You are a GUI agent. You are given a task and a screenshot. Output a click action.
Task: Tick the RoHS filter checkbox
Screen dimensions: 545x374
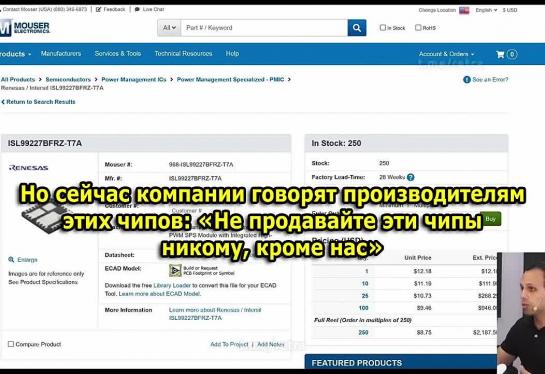pos(418,27)
